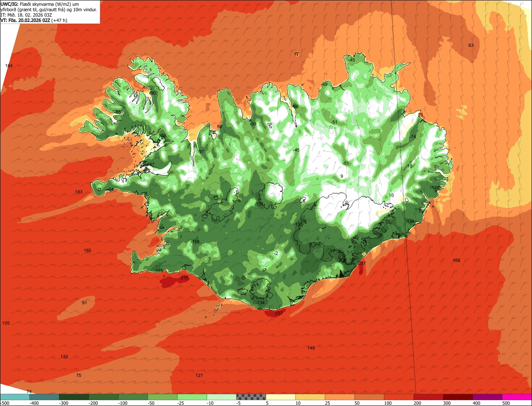Click the value 90 in the Westfjords
The width and height of the screenshot is (532, 406).
click(x=153, y=93)
